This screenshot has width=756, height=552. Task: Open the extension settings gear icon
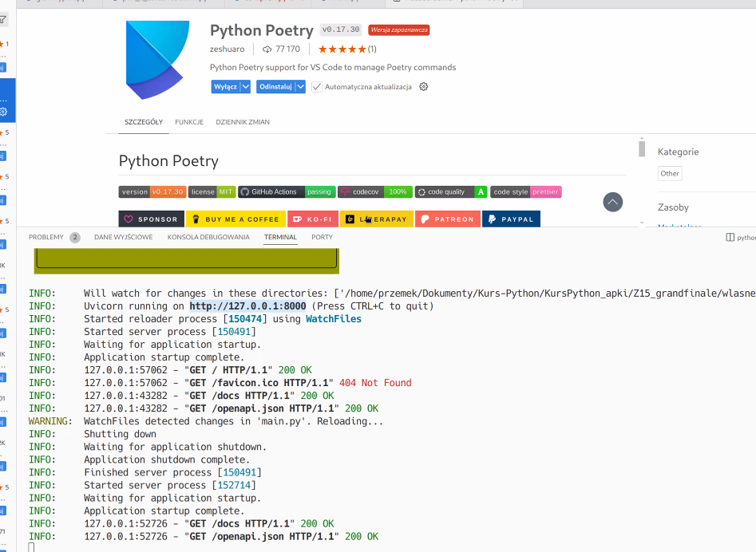tap(423, 87)
